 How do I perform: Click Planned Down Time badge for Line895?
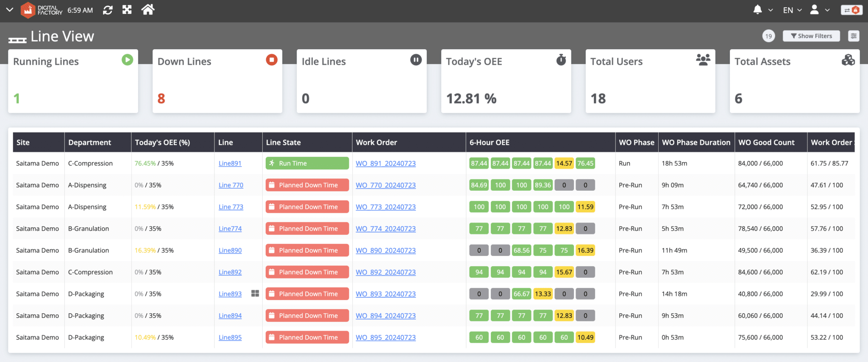tap(307, 337)
